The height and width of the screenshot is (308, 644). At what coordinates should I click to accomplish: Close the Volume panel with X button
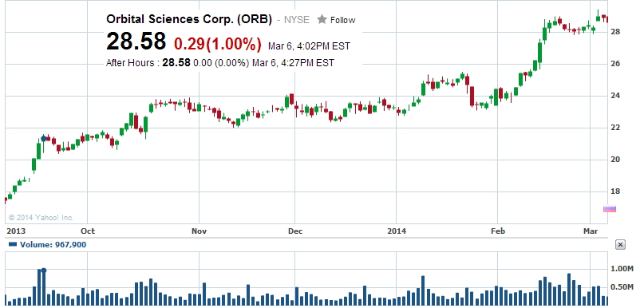pos(620,245)
